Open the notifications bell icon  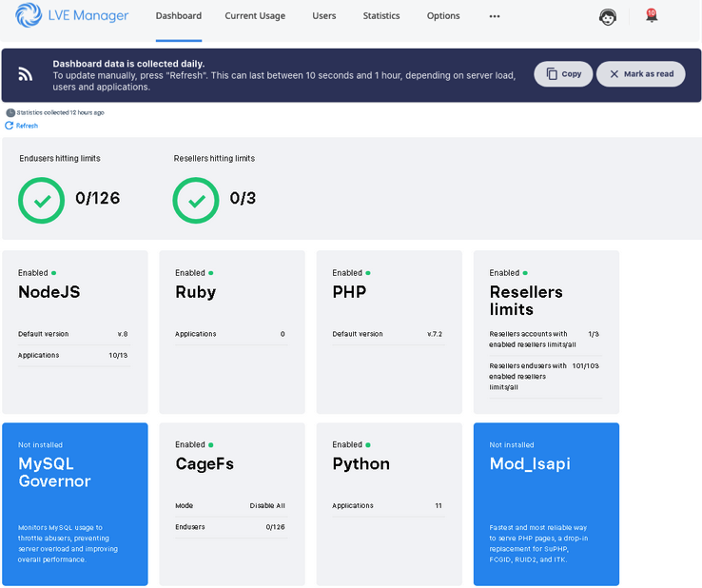pos(651,16)
